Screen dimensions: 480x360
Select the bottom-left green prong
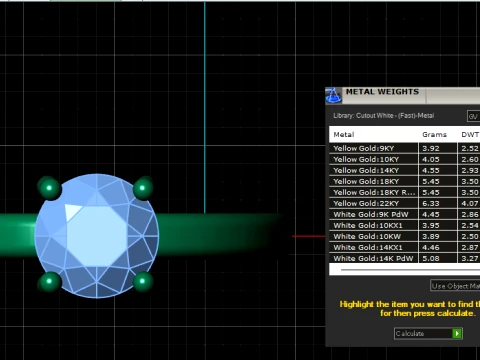coord(49,281)
